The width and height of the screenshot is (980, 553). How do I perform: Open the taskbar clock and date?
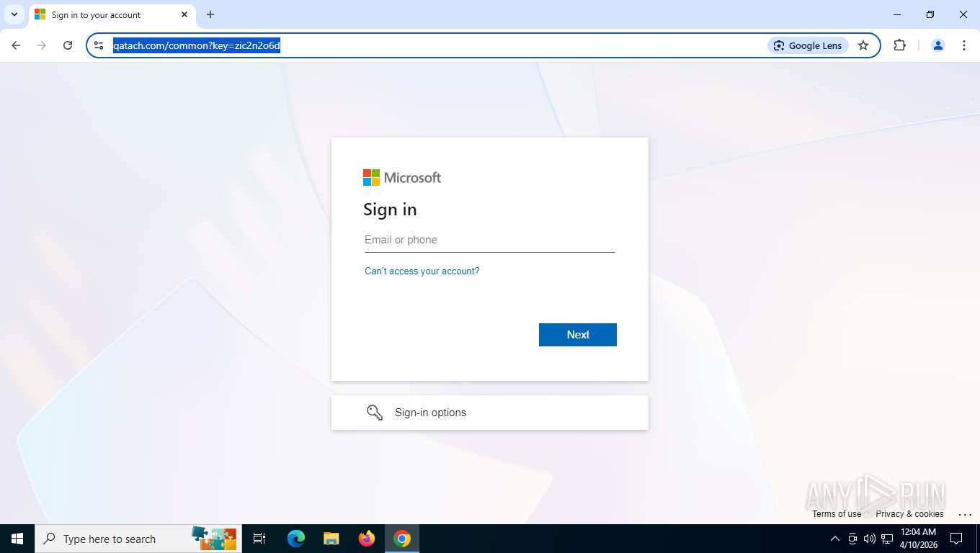[919, 539]
